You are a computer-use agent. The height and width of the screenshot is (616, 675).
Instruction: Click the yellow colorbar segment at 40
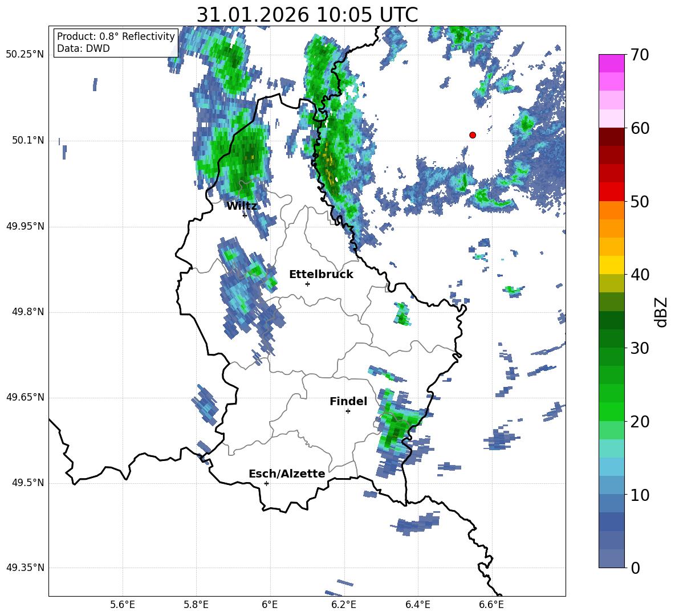click(611, 265)
